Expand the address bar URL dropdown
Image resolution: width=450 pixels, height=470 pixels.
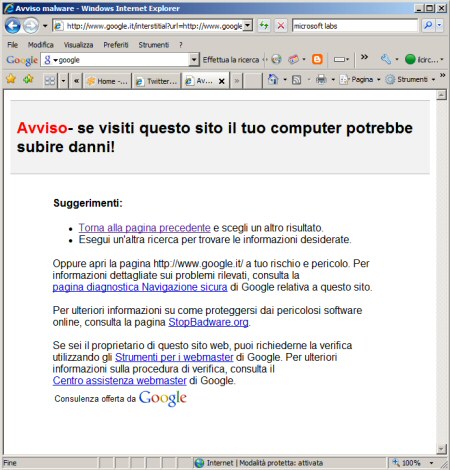(x=248, y=25)
